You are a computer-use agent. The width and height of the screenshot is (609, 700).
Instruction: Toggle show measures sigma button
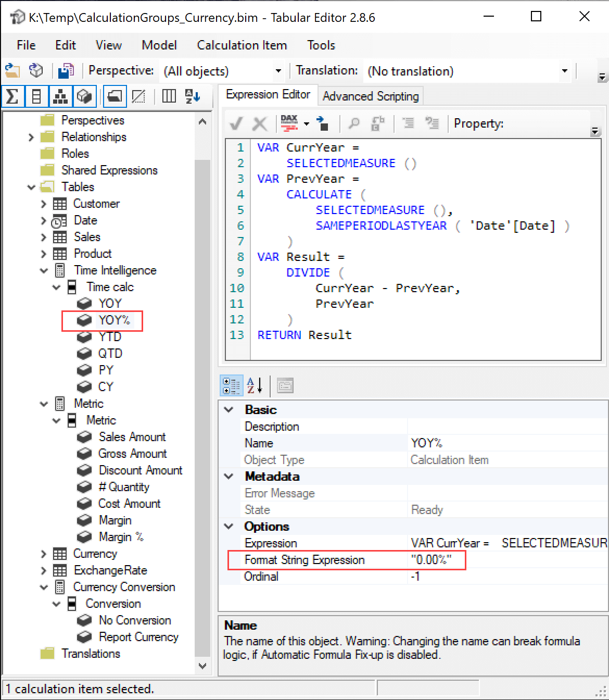(x=12, y=96)
